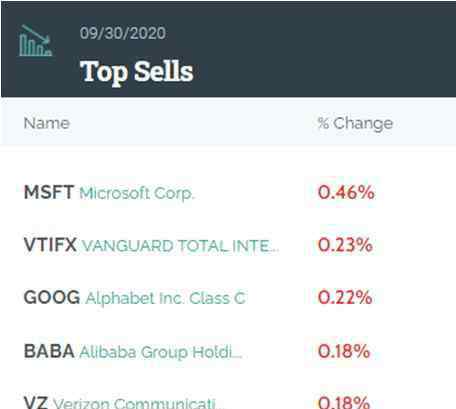The image size is (456, 409).
Task: Click the Name column header
Action: tap(47, 123)
